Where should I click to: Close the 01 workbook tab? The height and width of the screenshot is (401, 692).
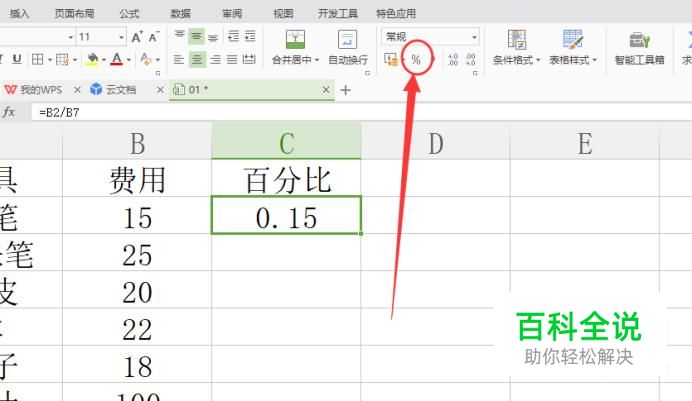tap(326, 90)
